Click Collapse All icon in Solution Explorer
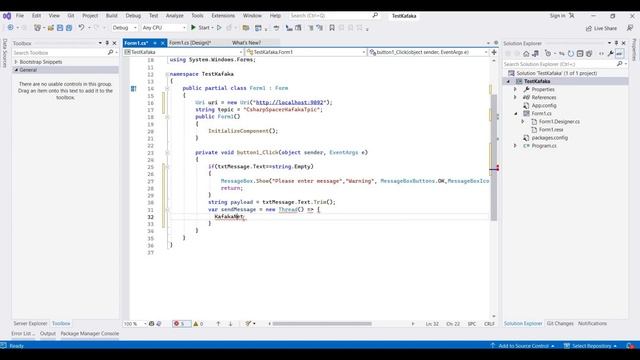The image size is (640, 360). click(580, 53)
